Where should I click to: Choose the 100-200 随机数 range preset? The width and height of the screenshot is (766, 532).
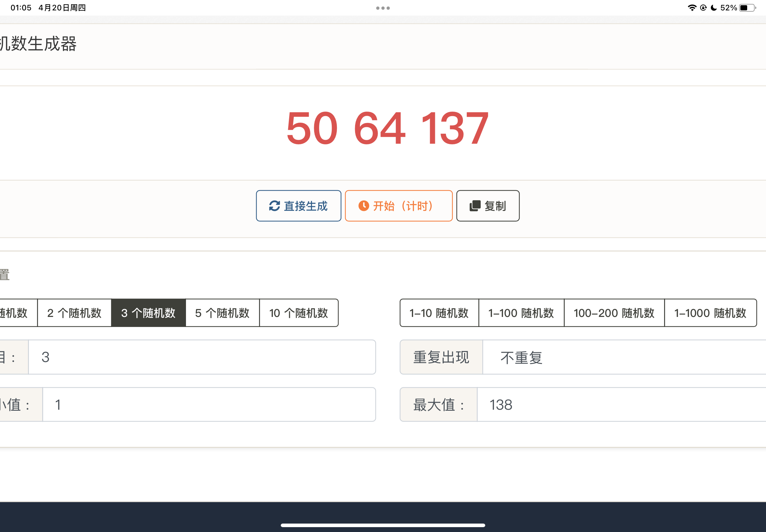click(614, 313)
